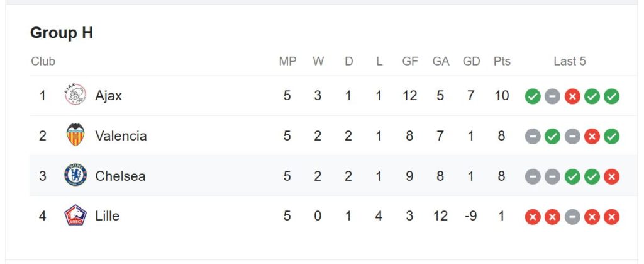Click the Last 5 column header
The height and width of the screenshot is (264, 644).
coord(570,61)
